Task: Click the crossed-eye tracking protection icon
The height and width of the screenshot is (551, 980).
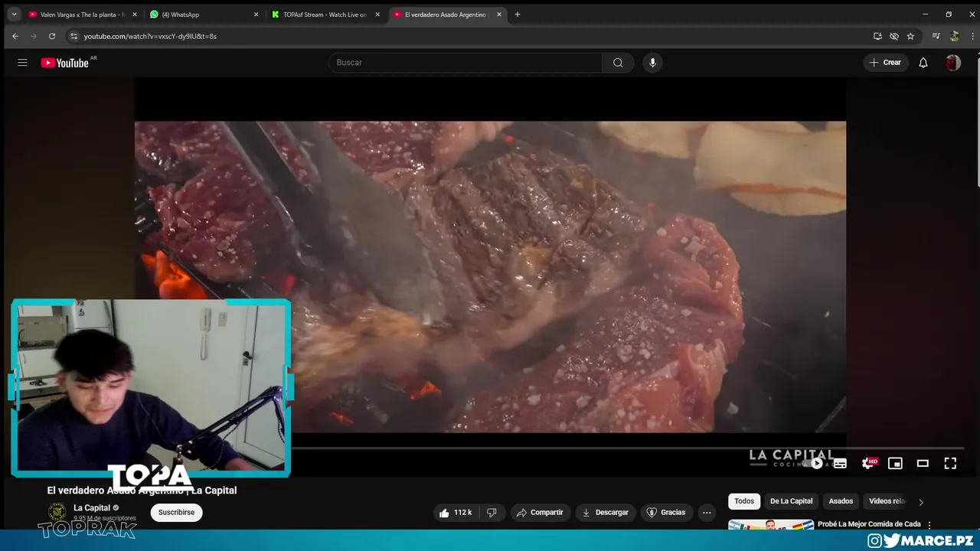Action: point(894,36)
